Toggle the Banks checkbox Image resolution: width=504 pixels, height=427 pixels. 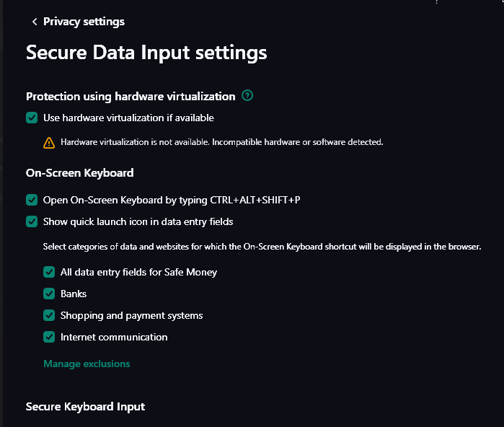click(x=49, y=294)
